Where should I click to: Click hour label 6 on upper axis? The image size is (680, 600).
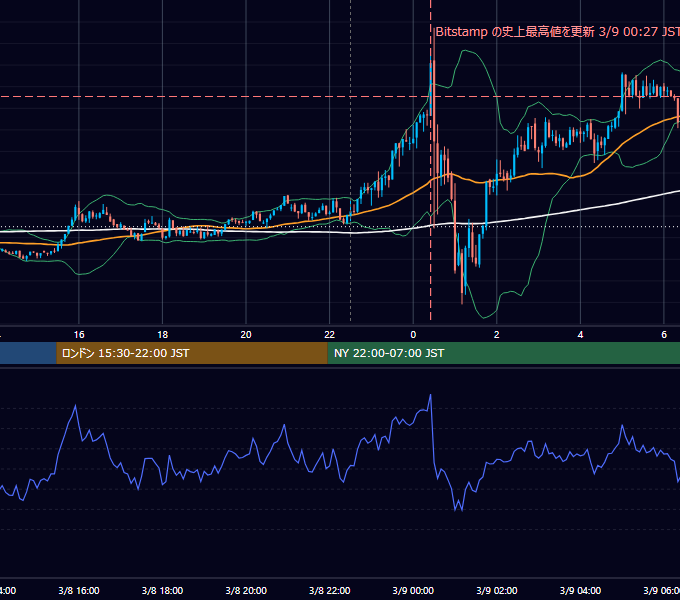(664, 335)
